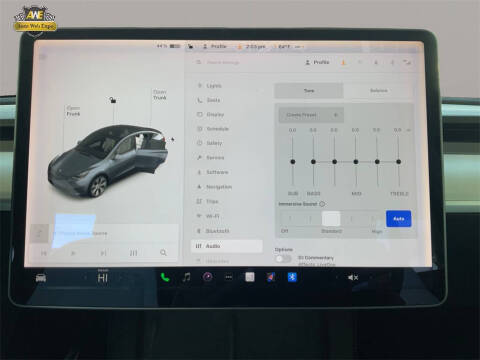Image resolution: width=480 pixels, height=360 pixels.
Task: Lower cabin temperature with the left arrow
Action: click(86, 278)
